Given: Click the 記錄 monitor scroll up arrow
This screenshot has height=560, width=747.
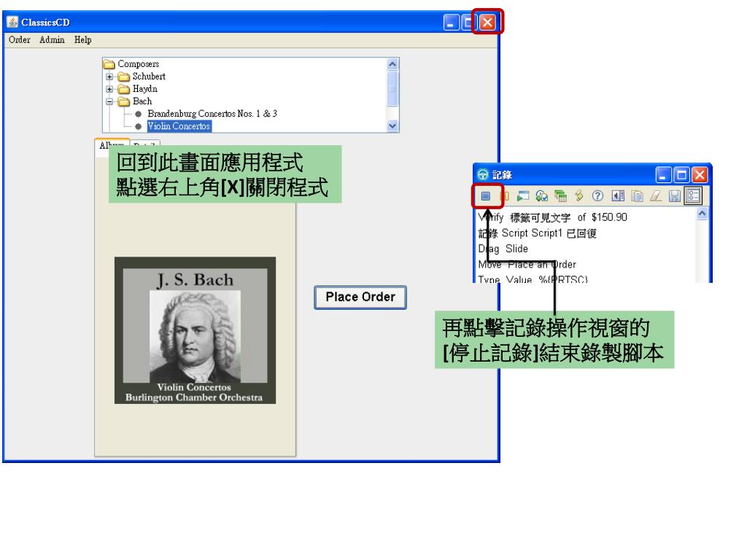Looking at the screenshot, I should point(702,214).
